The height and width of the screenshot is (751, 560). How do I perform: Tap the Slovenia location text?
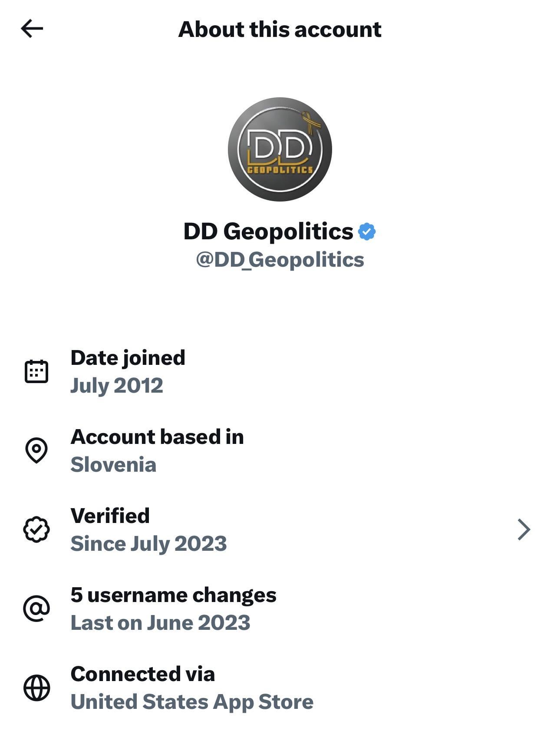coord(113,464)
